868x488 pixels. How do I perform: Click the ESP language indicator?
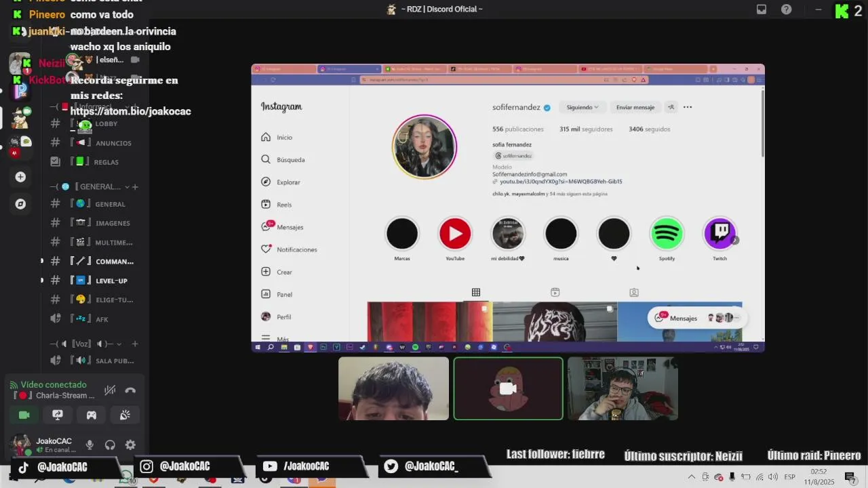point(789,477)
